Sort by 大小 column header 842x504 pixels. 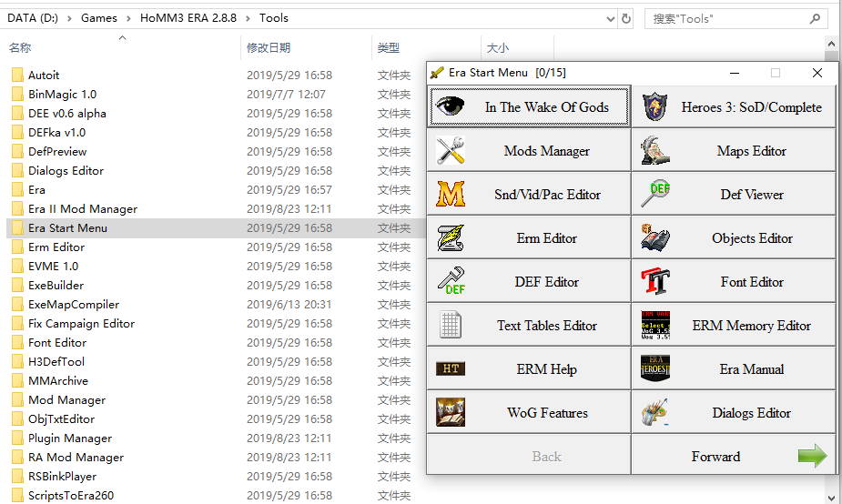[x=498, y=48]
